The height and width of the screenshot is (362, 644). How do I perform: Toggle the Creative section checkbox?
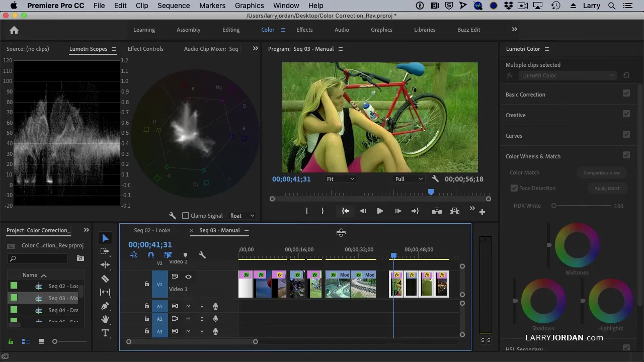click(x=626, y=114)
